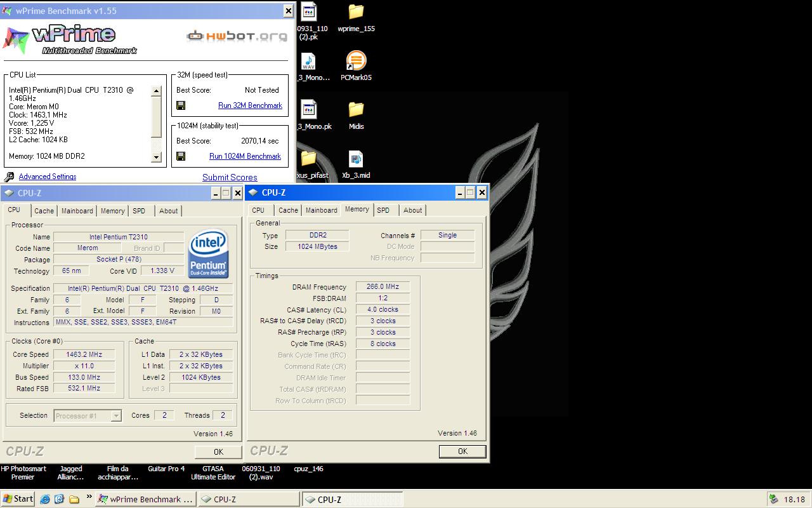Click the CPU List scrollbar track
This screenshot has width=812, height=508.
(156, 124)
